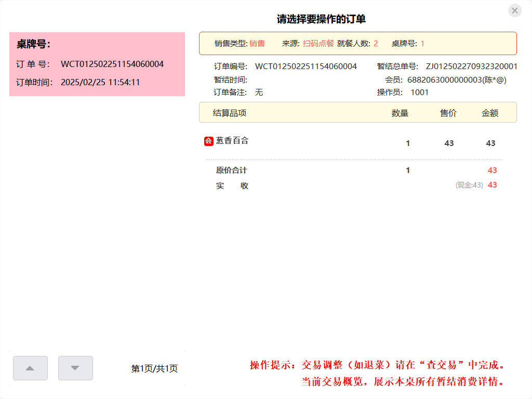Click the 售价 column header
This screenshot has width=532, height=399.
point(447,112)
